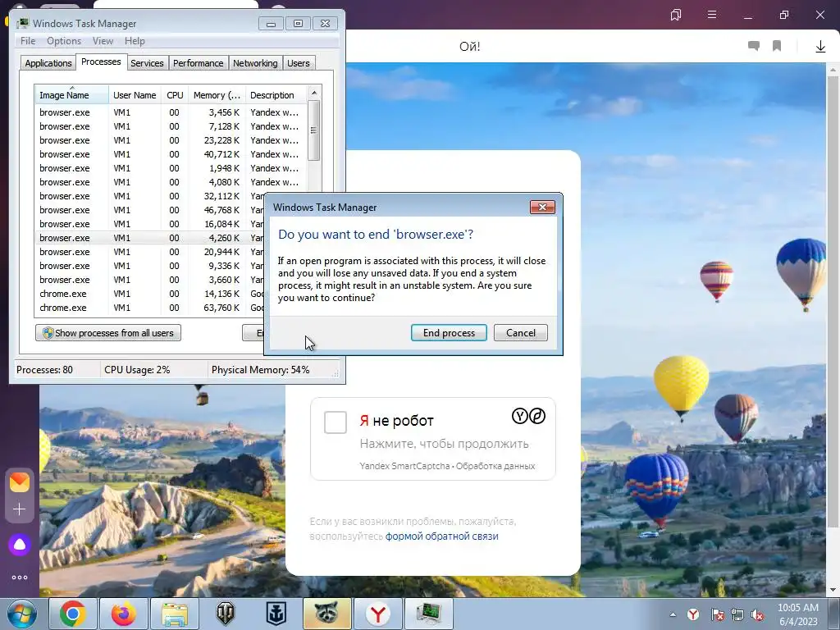The width and height of the screenshot is (840, 630).
Task: Sort processes by Description column
Action: pyautogui.click(x=276, y=95)
